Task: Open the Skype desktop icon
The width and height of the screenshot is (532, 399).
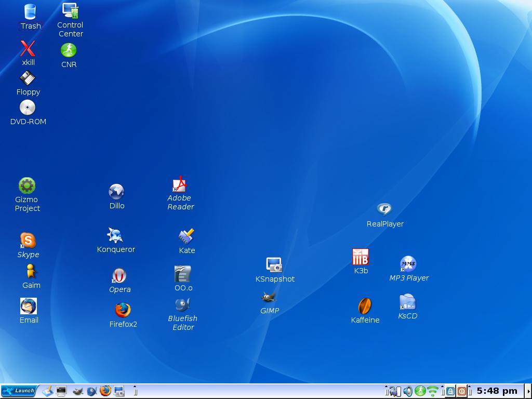Action: point(28,241)
